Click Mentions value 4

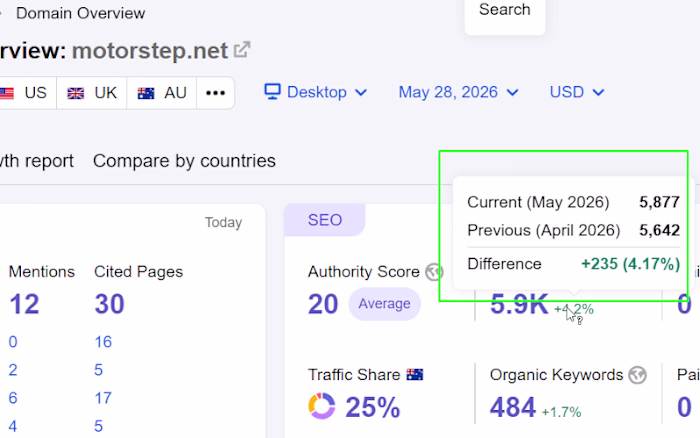point(13,426)
